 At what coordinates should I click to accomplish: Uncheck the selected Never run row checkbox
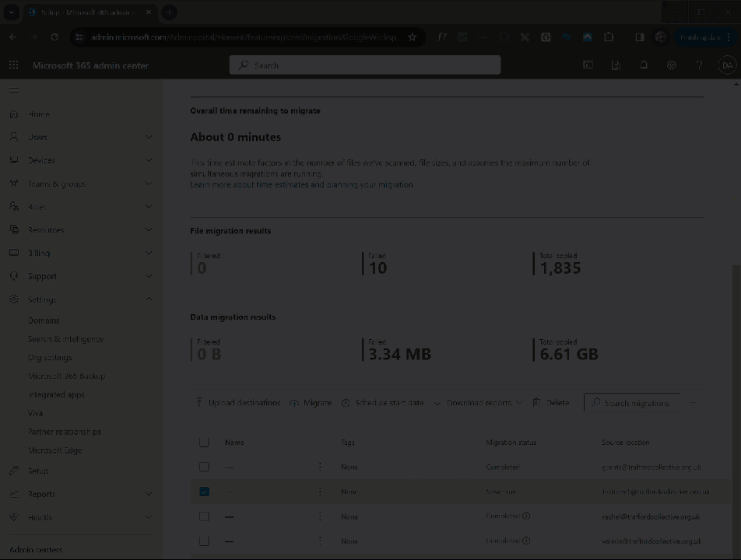point(204,492)
